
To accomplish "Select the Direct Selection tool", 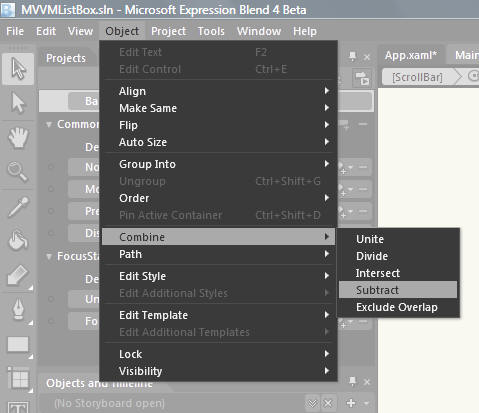I will [18, 103].
